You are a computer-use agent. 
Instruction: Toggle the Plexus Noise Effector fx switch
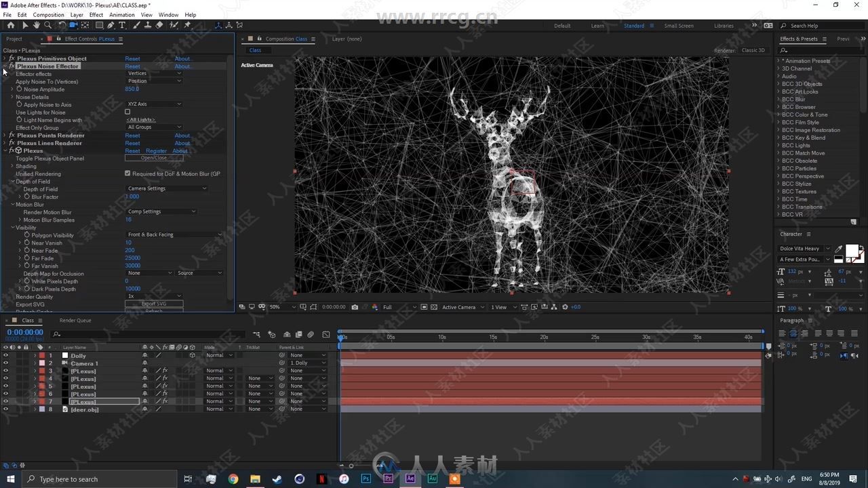[12, 66]
